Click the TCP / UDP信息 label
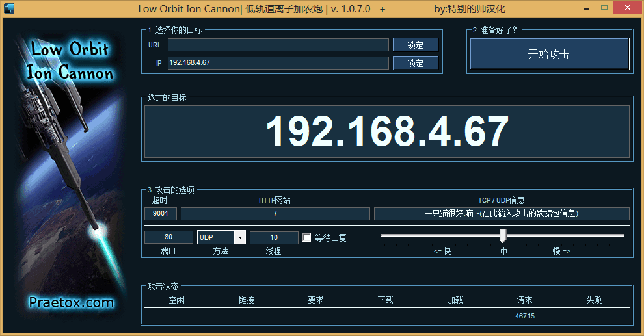The width and height of the screenshot is (644, 336). pyautogui.click(x=501, y=200)
